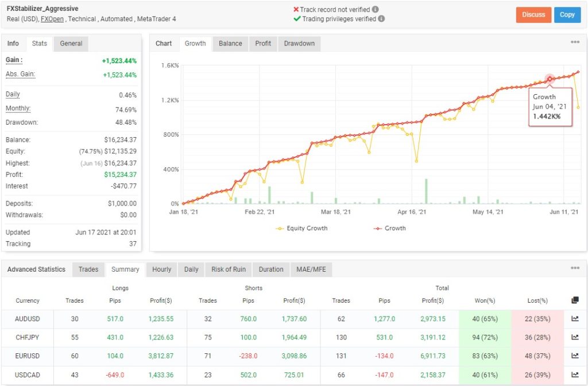The height and width of the screenshot is (386, 588).
Task: Open the Hourly statistics tab
Action: pyautogui.click(x=161, y=269)
